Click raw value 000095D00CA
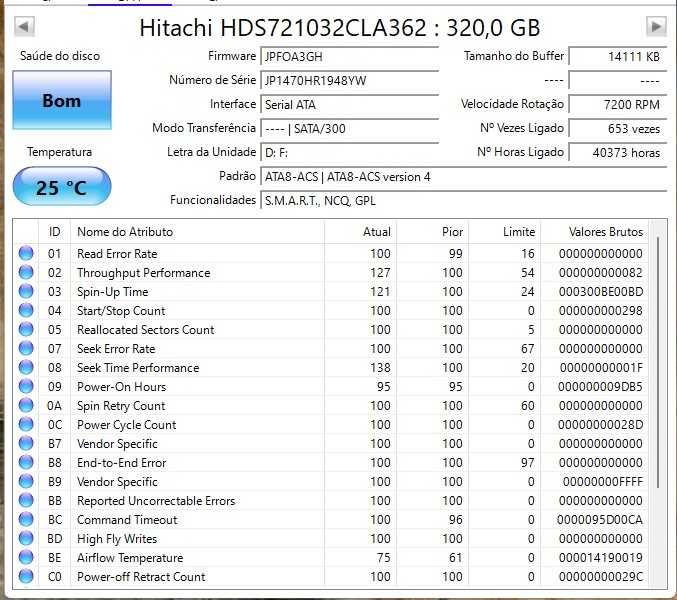677x600 pixels. 600,520
